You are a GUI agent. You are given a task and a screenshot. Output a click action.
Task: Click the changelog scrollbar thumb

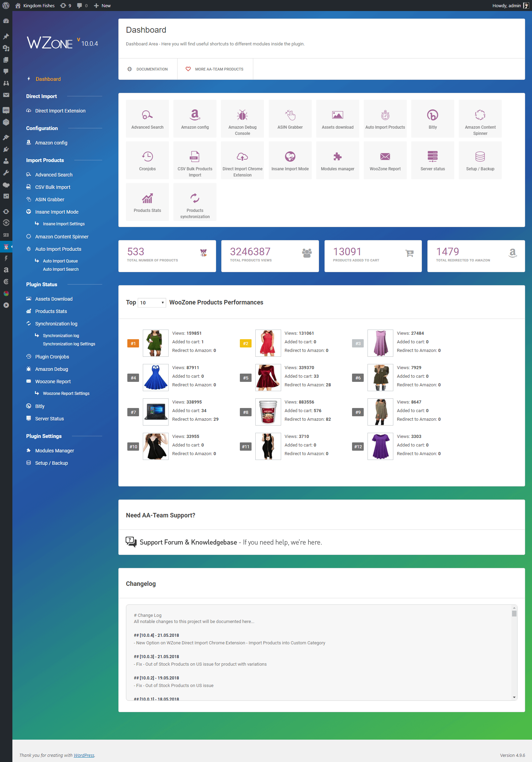514,613
